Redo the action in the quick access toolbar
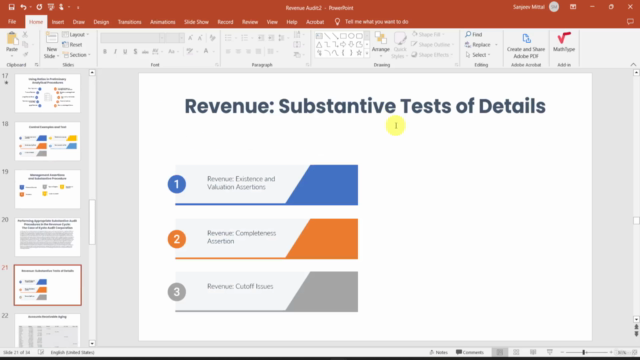The image size is (640, 360). point(39,7)
